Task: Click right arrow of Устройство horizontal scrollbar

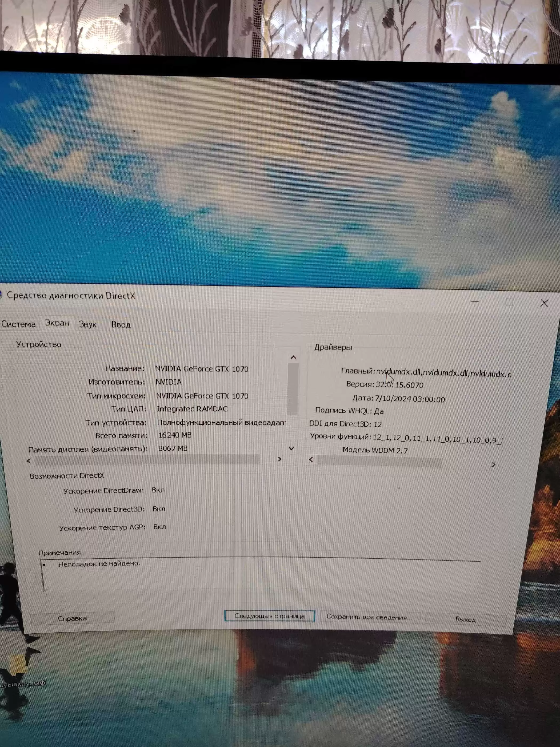Action: coord(279,459)
